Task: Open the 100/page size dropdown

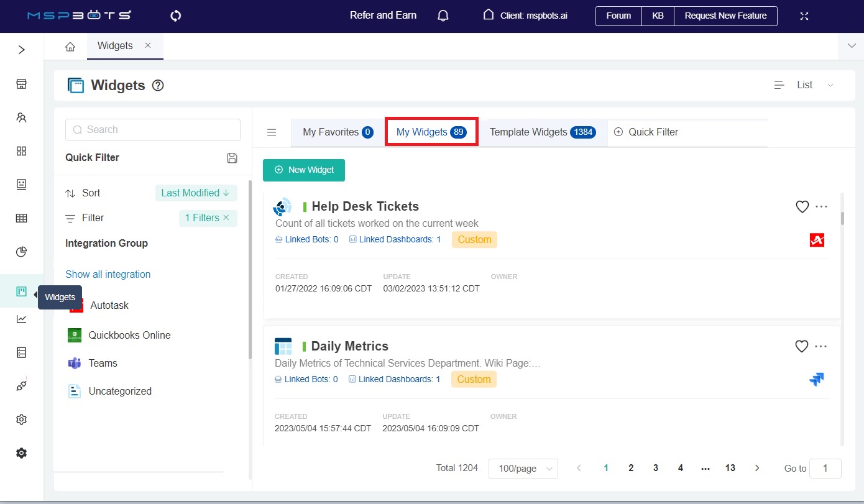Action: (523, 469)
